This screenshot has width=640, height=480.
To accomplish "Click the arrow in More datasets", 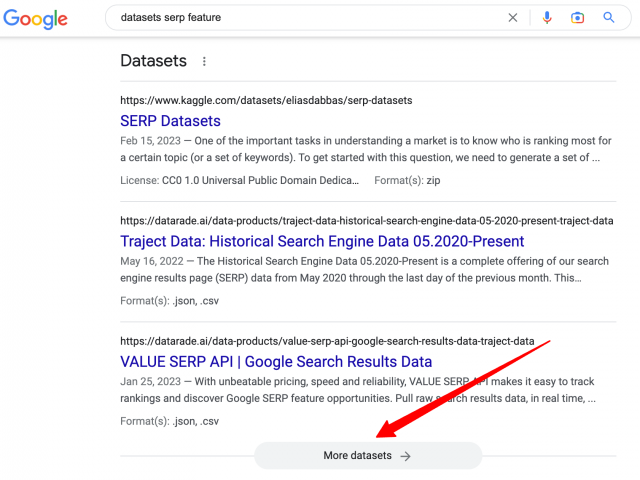I will (x=405, y=456).
